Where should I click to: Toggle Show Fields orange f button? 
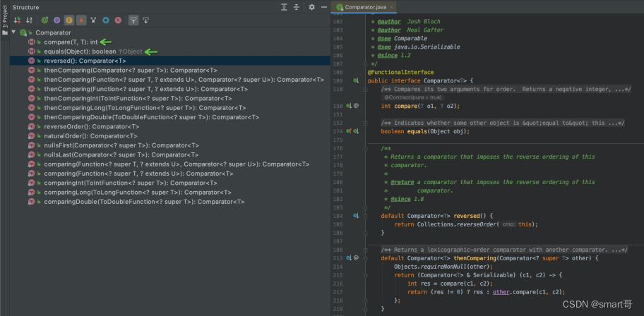tap(69, 20)
